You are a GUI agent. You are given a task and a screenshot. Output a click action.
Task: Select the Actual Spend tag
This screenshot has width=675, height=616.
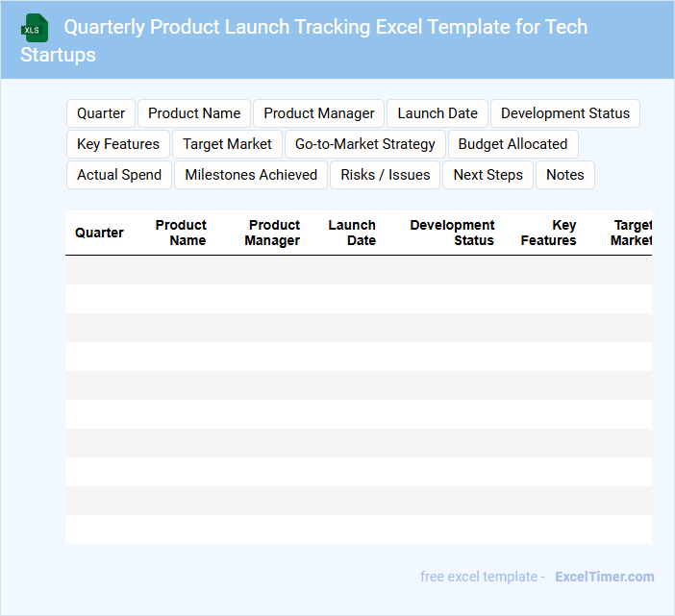(119, 175)
